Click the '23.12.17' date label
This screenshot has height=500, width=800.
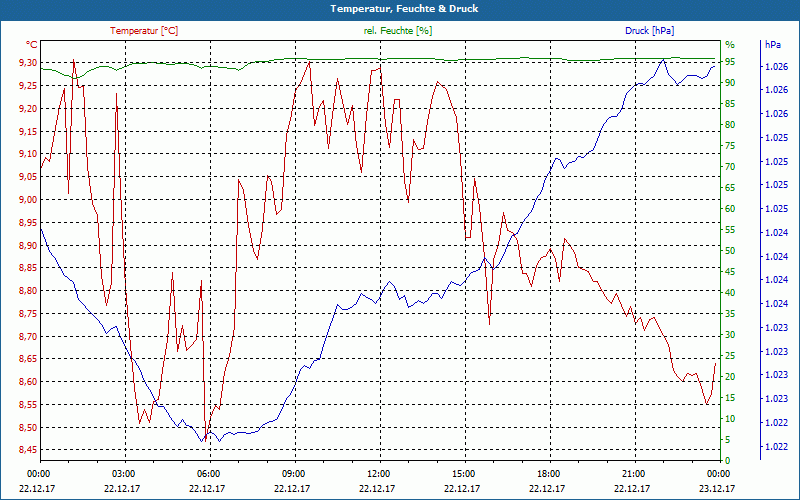717,489
